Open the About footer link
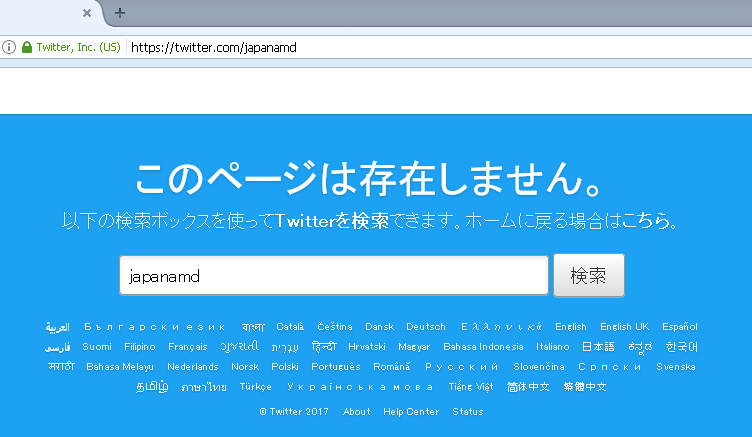Screen dimensions: 752x437 click(357, 412)
